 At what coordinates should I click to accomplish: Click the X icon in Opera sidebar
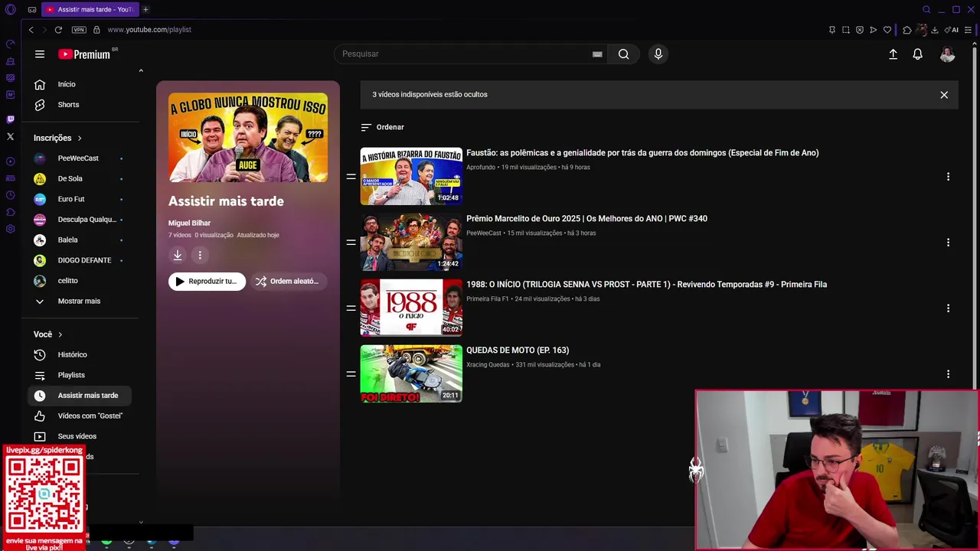[10, 137]
